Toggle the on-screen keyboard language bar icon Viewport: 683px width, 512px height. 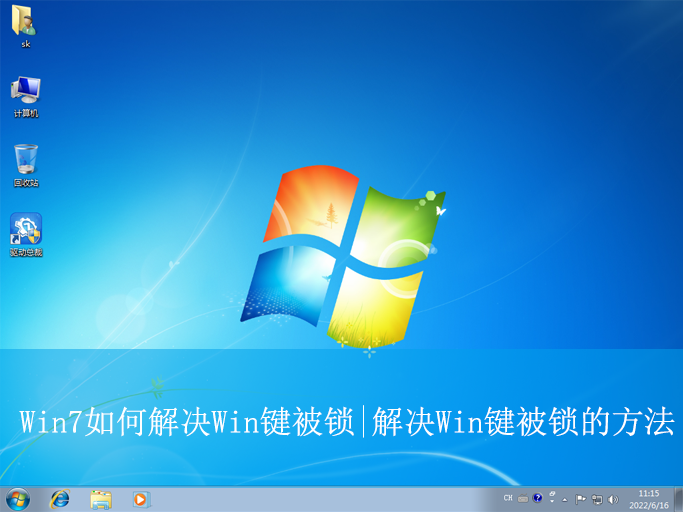tap(522, 498)
